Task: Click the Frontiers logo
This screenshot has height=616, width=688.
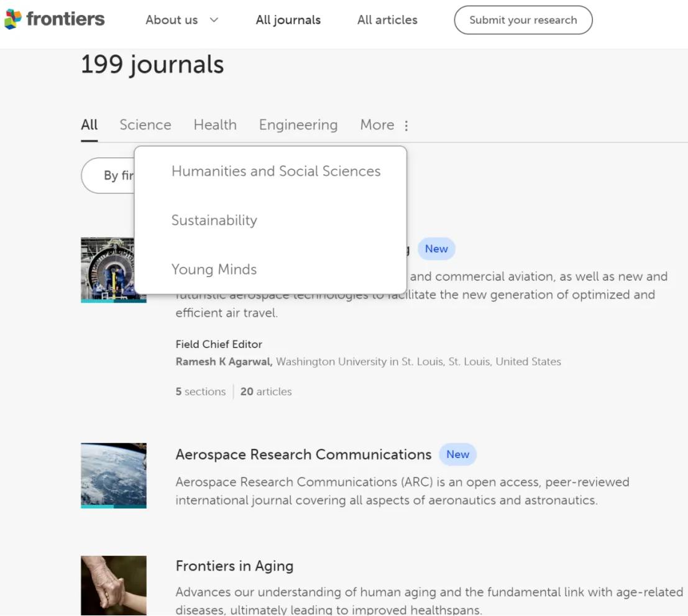Action: 54,19
